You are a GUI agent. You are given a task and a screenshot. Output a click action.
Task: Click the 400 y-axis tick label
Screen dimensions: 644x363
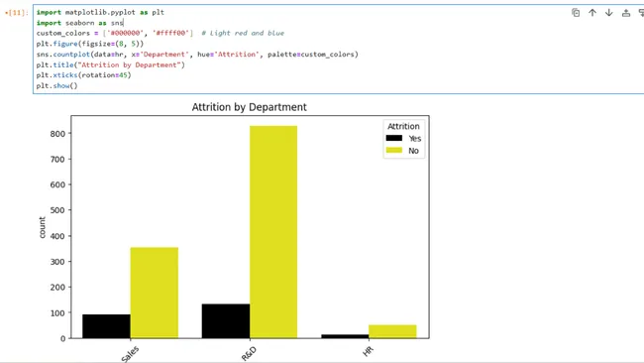coord(57,236)
